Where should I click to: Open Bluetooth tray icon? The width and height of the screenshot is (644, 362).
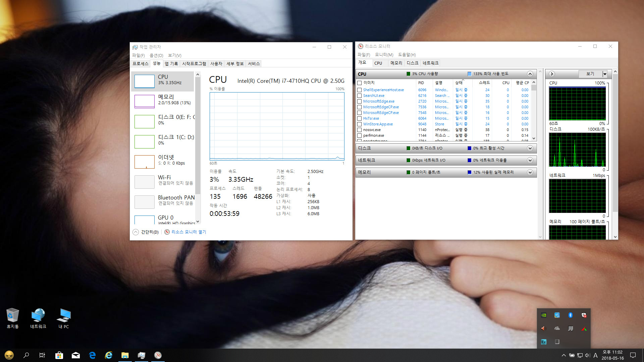[x=571, y=315]
